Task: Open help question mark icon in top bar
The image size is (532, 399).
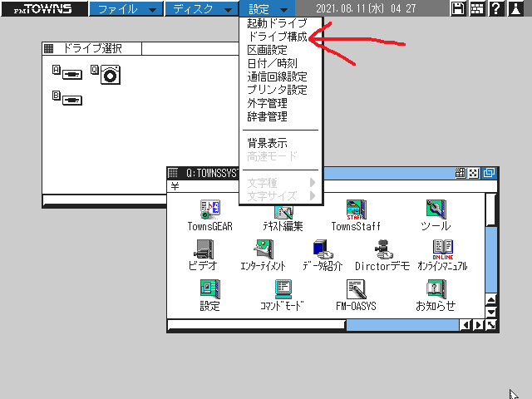Action: tap(496, 8)
